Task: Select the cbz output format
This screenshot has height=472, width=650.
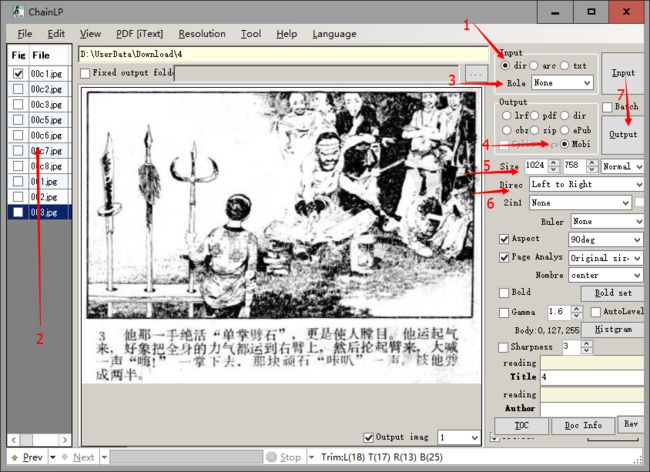Action: coord(506,130)
